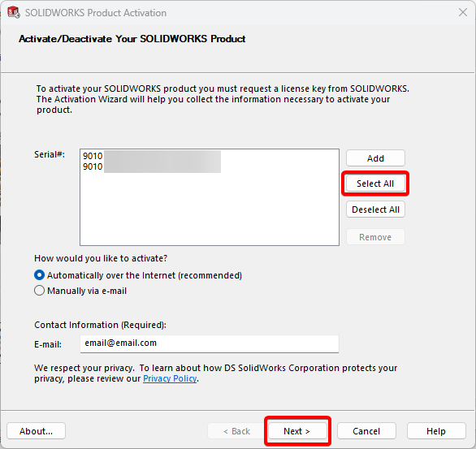The image size is (476, 449).
Task: Open Help for activation wizard
Action: [436, 431]
